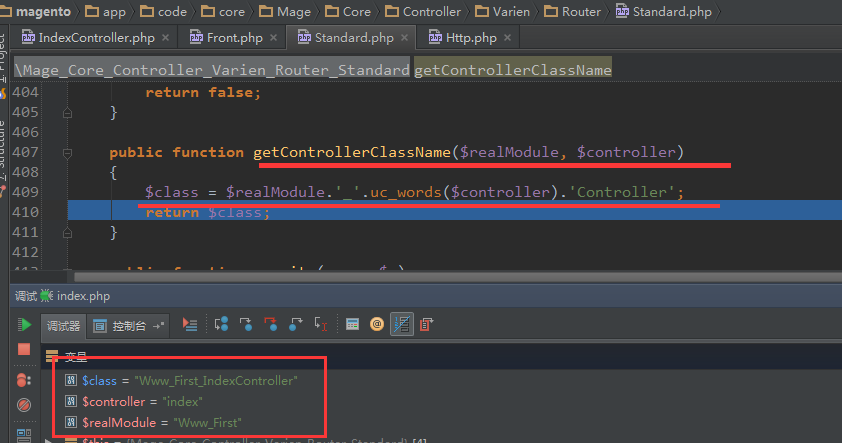Click the capitalized Core breadcrumb folder
Screen dimensions: 842x443
click(348, 11)
